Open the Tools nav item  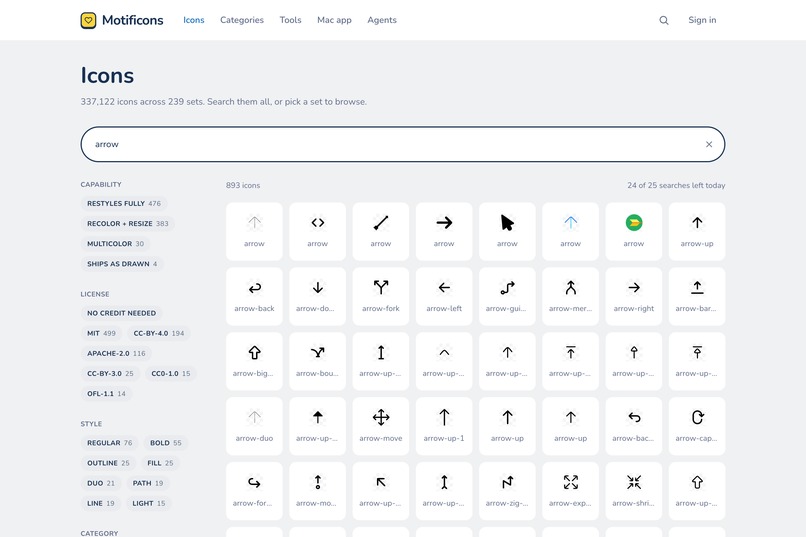(x=290, y=20)
